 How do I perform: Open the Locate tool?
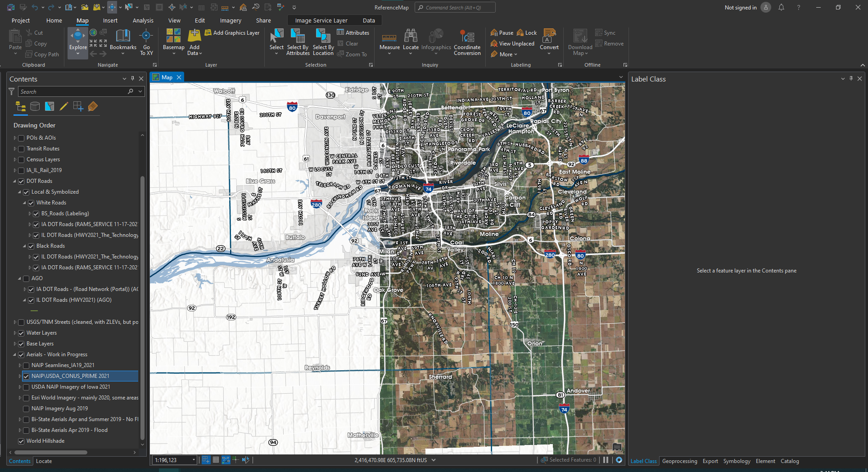click(410, 41)
